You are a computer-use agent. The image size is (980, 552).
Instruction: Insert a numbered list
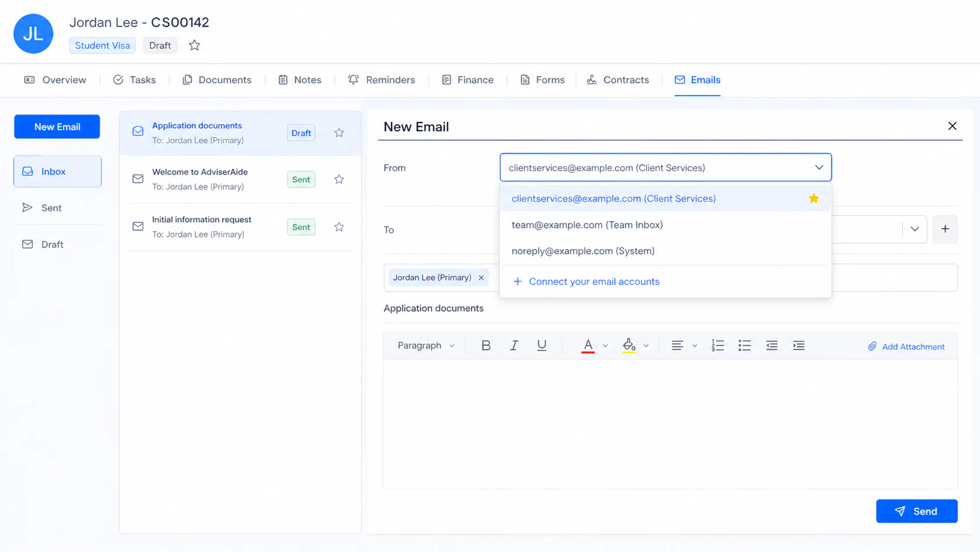coord(717,346)
